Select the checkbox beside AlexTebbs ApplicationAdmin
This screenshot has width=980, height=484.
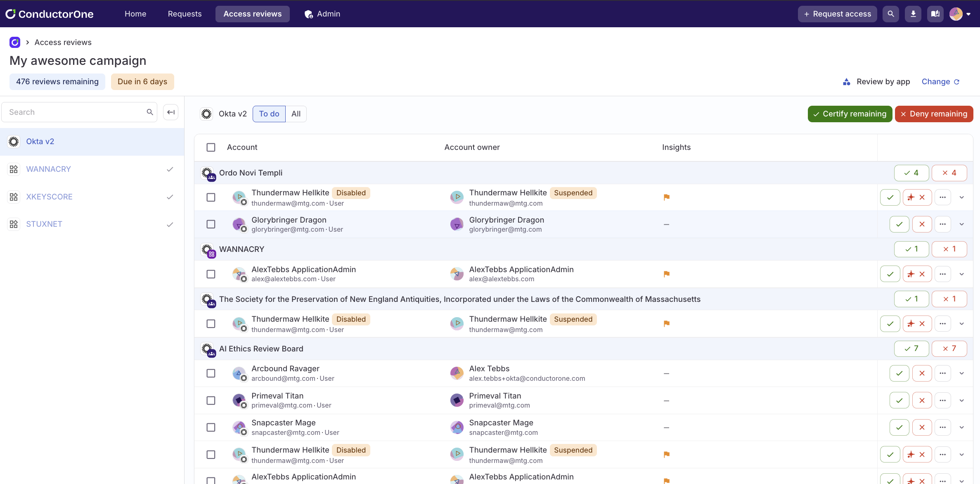coord(211,274)
